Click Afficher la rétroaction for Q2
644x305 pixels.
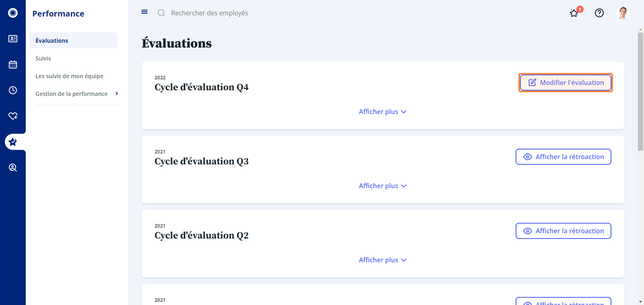tap(563, 231)
